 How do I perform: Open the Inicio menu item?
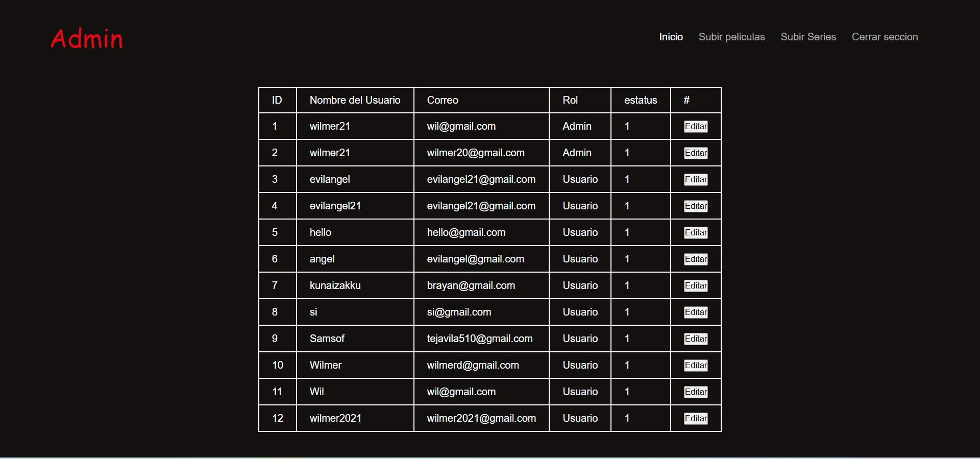coord(671,37)
